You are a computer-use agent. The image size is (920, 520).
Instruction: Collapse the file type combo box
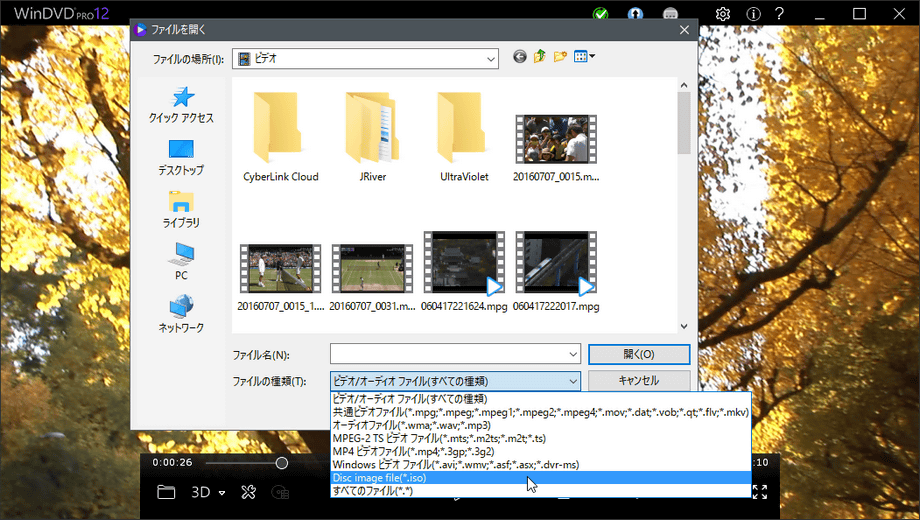click(573, 381)
